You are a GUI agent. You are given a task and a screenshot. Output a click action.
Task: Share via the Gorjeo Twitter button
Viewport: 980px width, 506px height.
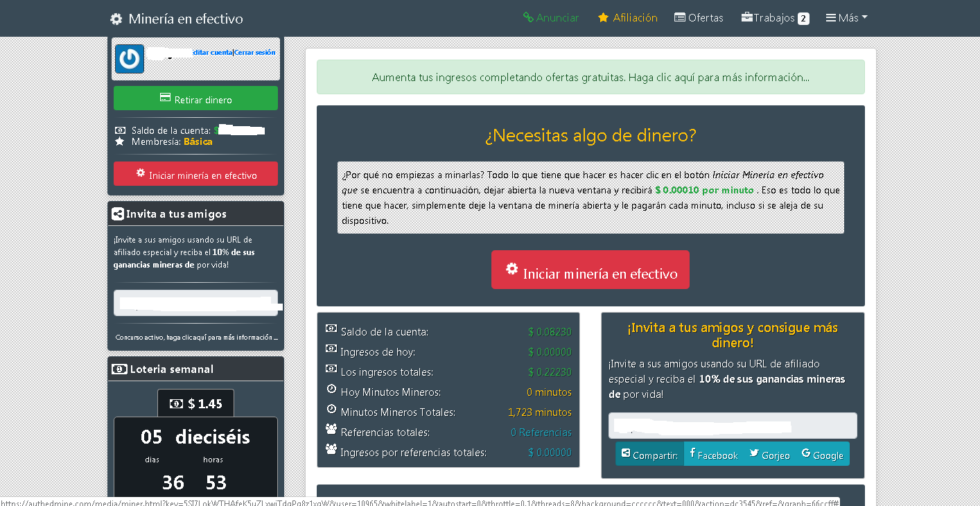pyautogui.click(x=769, y=455)
